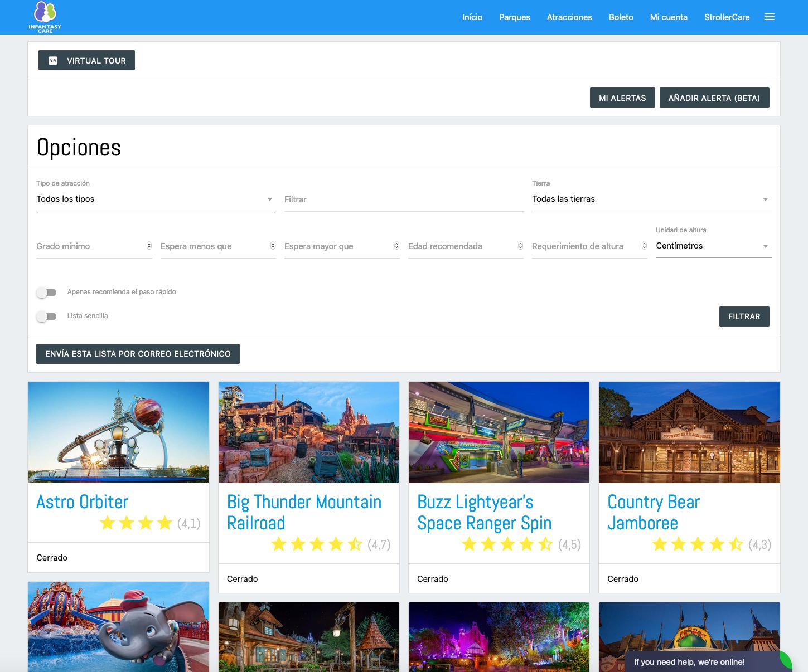Open the Tierra dropdown

click(x=651, y=199)
